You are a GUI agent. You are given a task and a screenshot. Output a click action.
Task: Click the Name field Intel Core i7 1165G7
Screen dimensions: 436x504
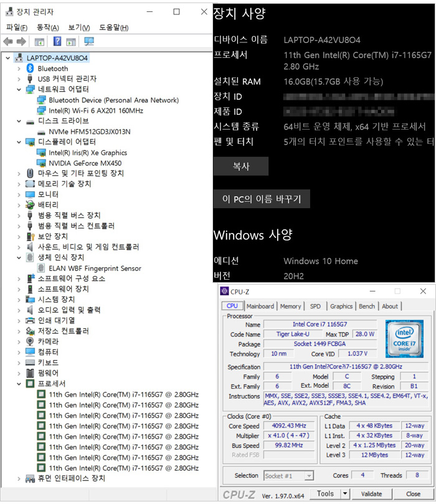(320, 324)
